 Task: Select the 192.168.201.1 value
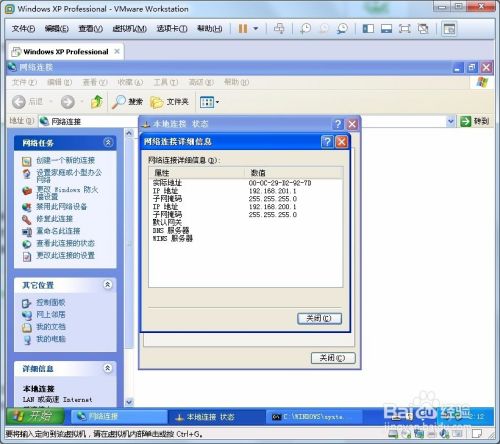coord(273,191)
